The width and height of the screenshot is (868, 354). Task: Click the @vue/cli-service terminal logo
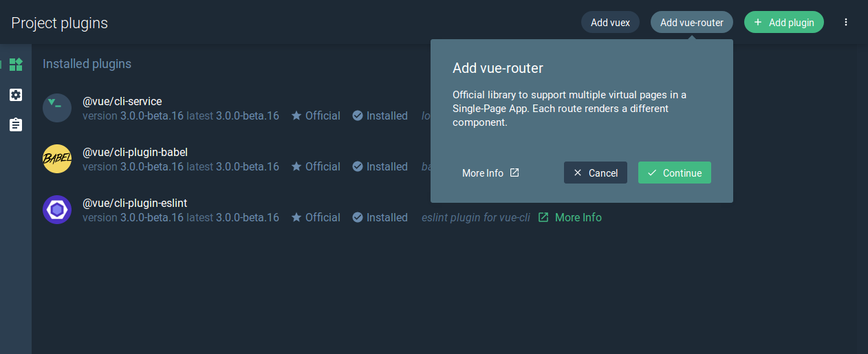(57, 108)
